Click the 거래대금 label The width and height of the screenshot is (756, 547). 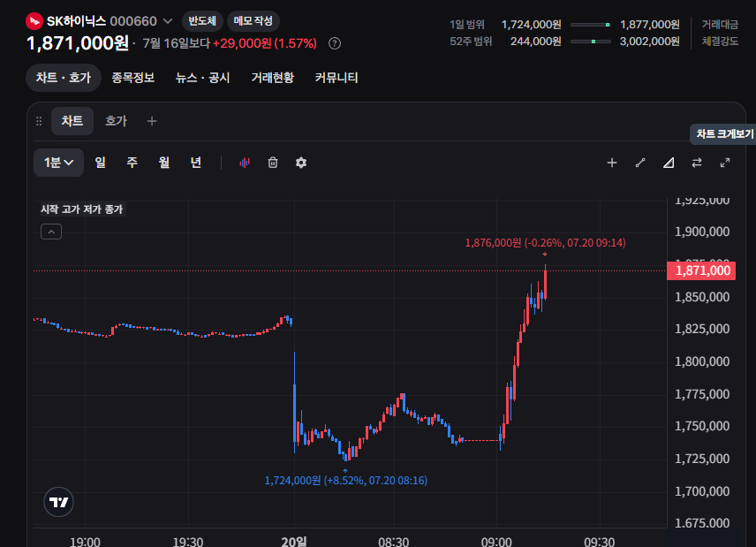(720, 25)
